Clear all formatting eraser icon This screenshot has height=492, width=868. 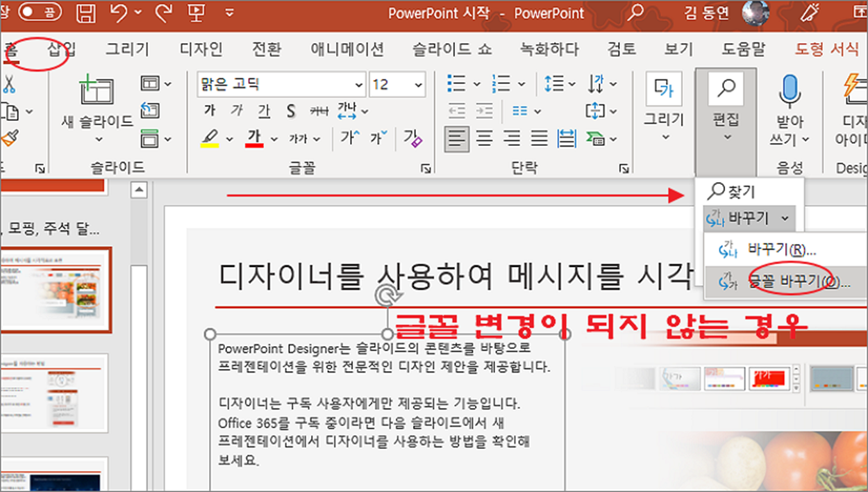coord(412,138)
